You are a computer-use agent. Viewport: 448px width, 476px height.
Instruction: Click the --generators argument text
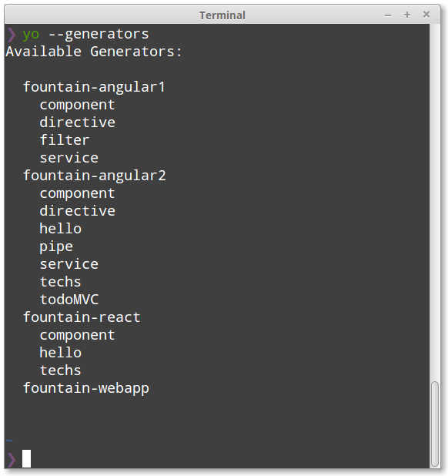[99, 35]
